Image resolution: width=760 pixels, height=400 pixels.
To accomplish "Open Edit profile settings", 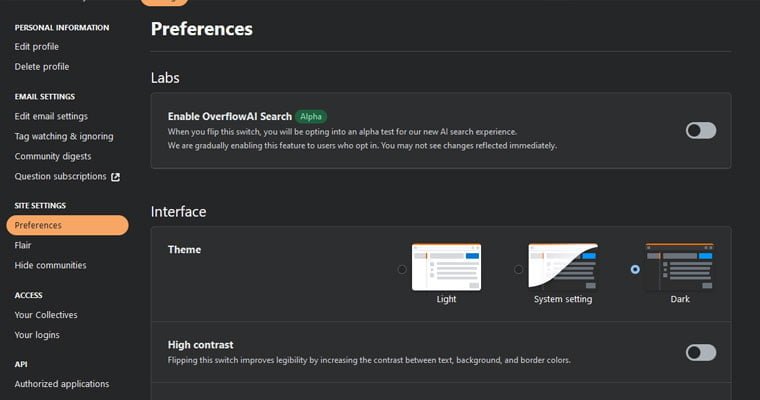I will (x=36, y=47).
